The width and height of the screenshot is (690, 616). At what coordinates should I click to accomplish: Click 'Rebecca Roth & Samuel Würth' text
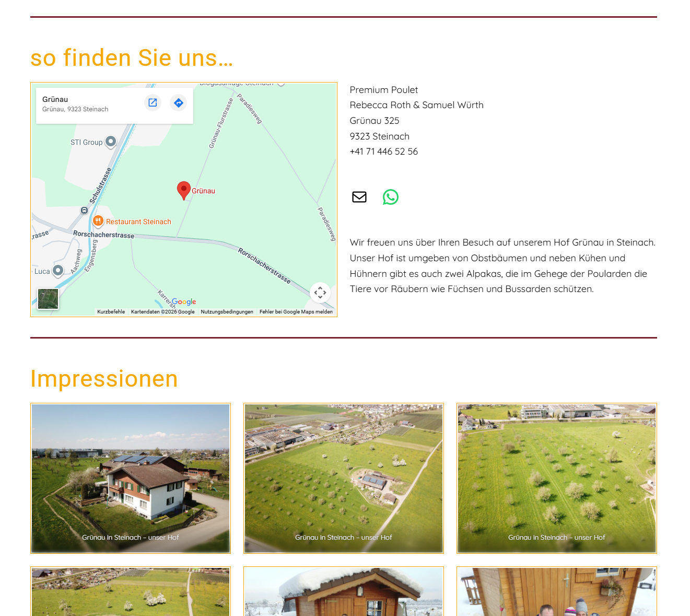click(417, 105)
